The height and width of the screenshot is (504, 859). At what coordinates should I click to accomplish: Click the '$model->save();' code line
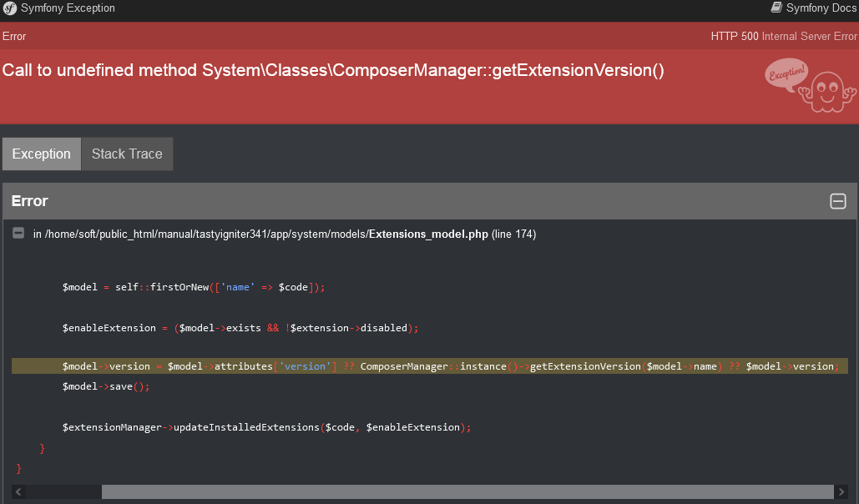(x=106, y=386)
